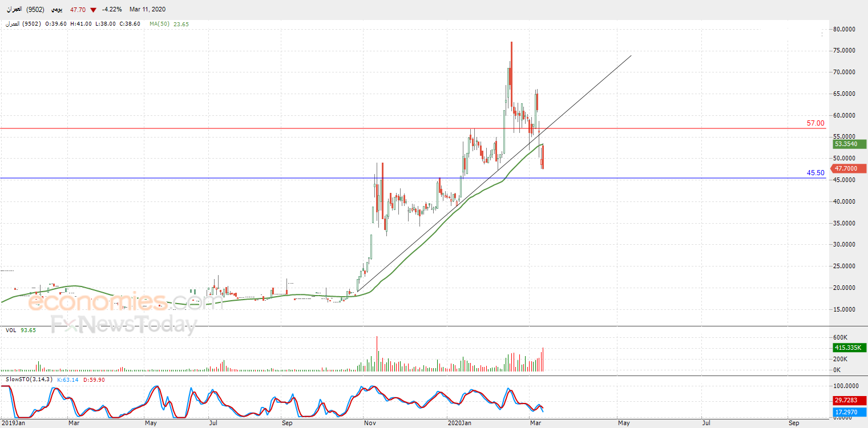Click the red down-triangle price change indicator
868x428 pixels.
click(x=93, y=10)
